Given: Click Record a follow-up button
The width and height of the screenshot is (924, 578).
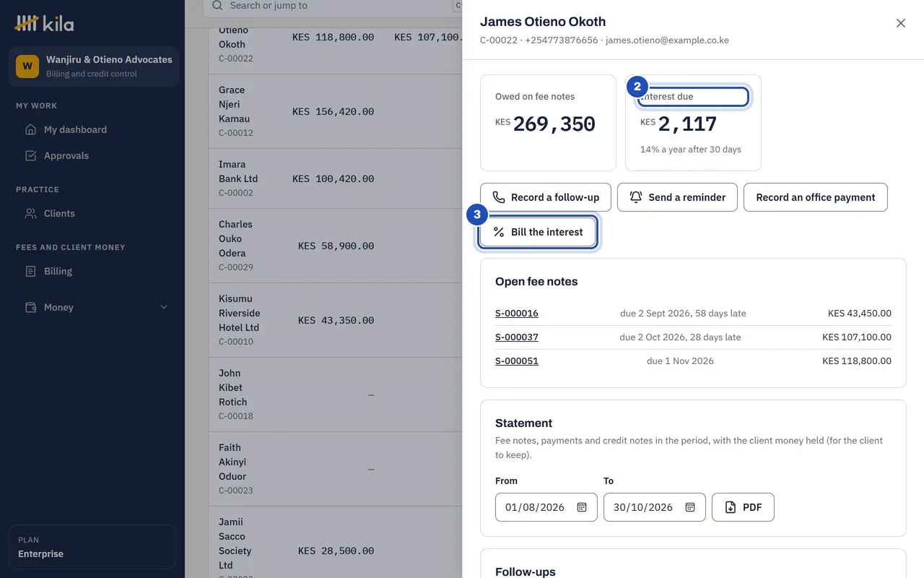Looking at the screenshot, I should [546, 197].
